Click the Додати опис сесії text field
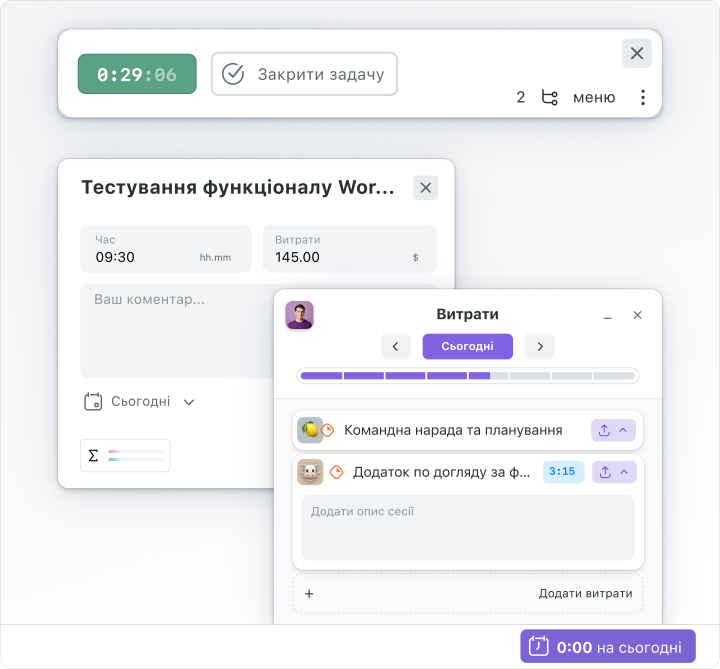720x669 pixels. 468,528
